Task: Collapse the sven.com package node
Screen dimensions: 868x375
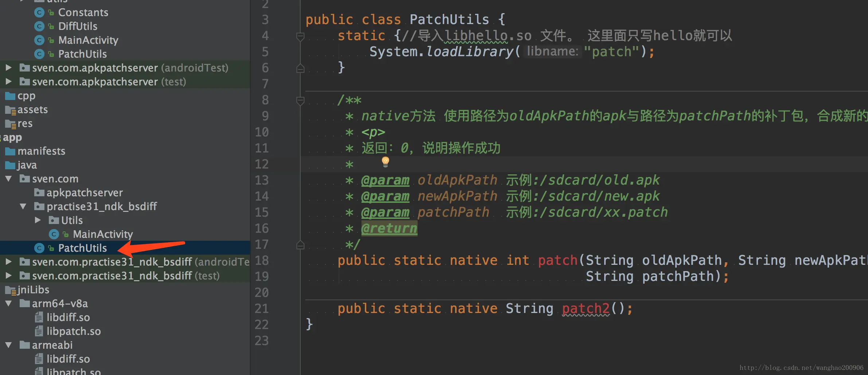Action: point(9,179)
